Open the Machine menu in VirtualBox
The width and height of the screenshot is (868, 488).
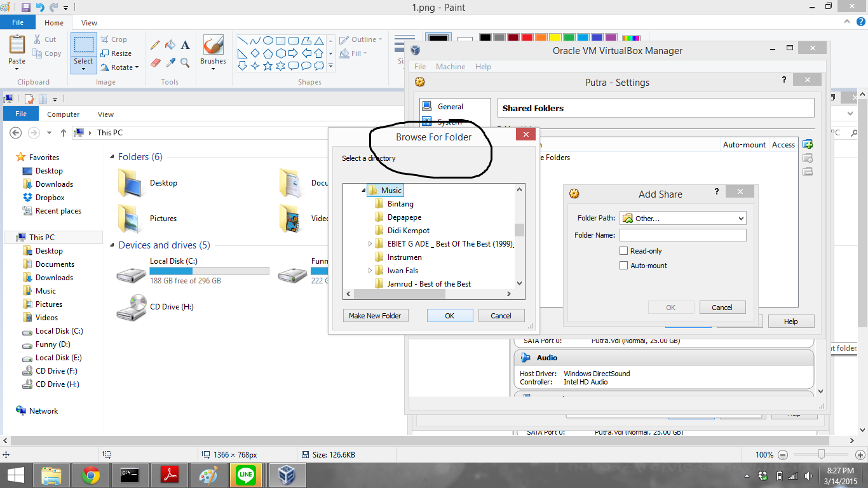click(451, 66)
